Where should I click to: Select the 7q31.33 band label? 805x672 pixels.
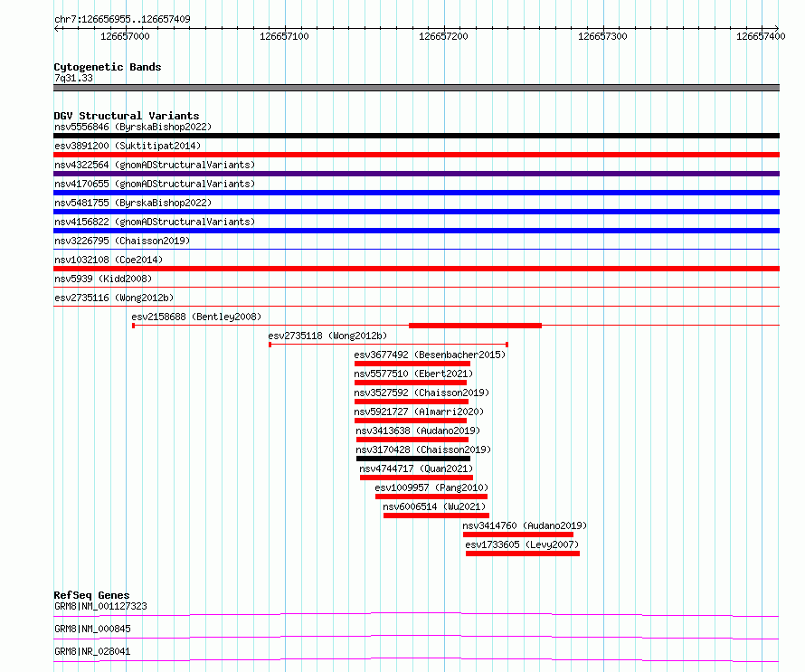click(73, 78)
